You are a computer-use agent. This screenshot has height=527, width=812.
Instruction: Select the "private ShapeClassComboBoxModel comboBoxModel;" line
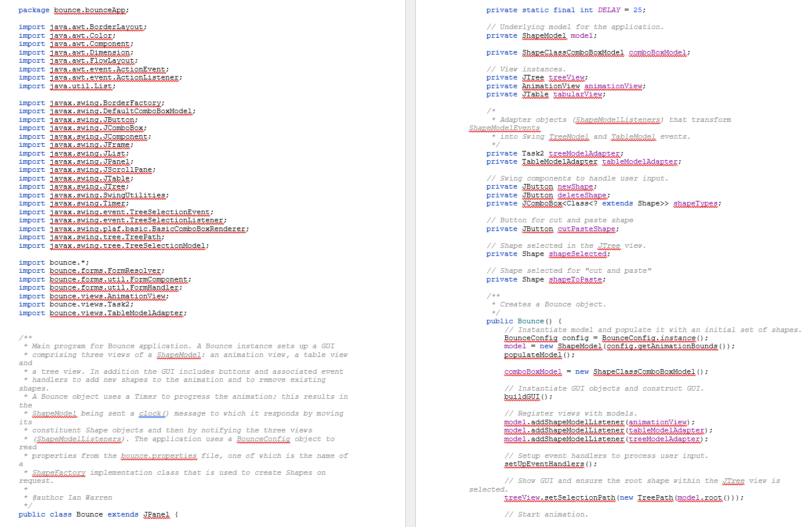tap(588, 52)
